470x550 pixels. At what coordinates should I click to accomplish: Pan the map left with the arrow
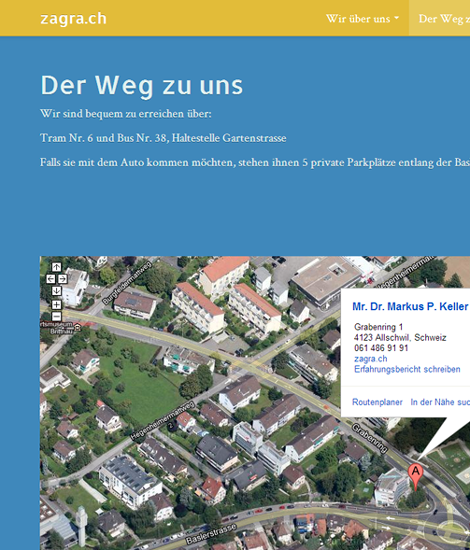(x=51, y=279)
